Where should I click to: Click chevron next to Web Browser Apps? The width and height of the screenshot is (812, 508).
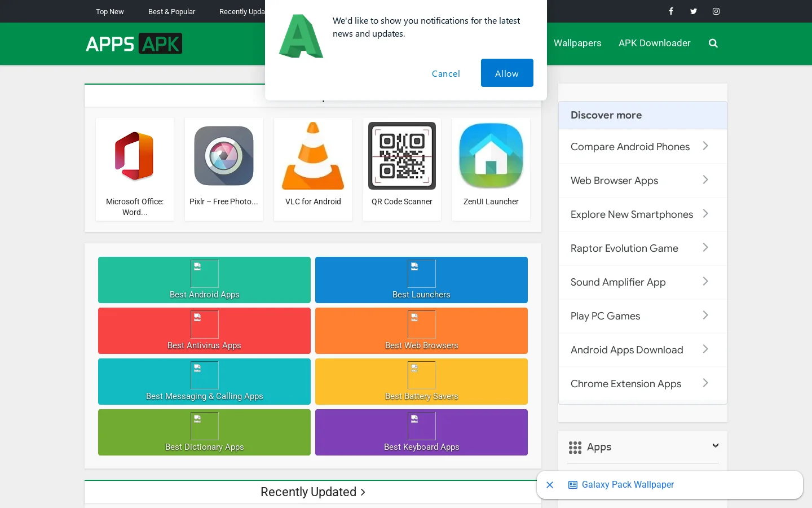point(705,179)
